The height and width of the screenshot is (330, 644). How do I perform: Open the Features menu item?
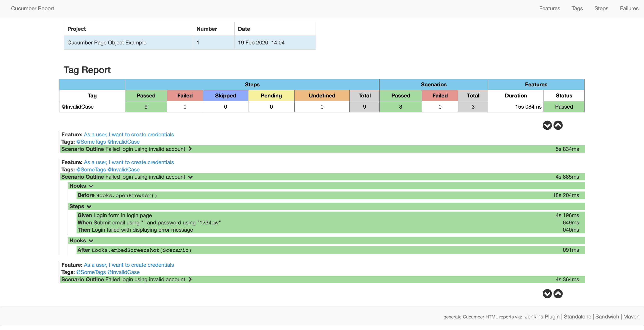click(549, 9)
